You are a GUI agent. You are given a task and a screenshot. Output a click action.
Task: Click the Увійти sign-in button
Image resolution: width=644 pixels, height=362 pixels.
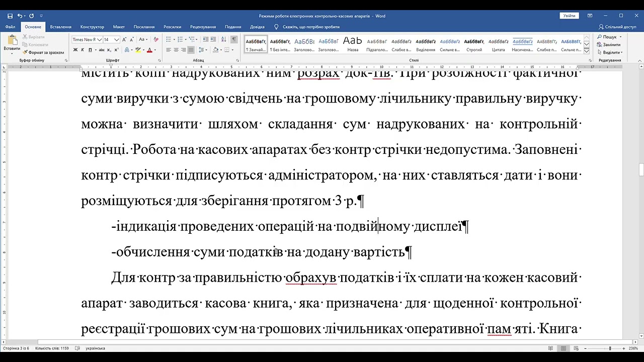tap(569, 16)
